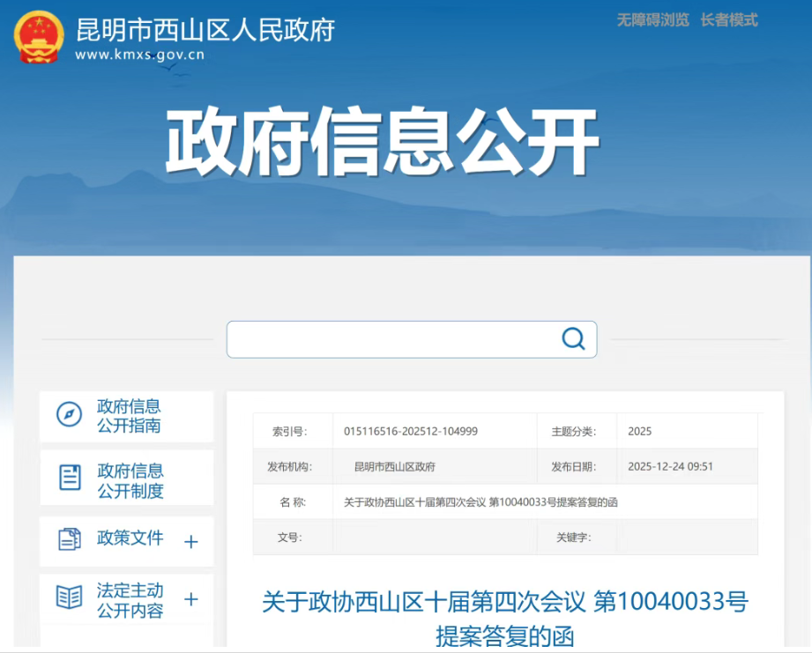Click the magnifier icon to search

[x=574, y=338]
